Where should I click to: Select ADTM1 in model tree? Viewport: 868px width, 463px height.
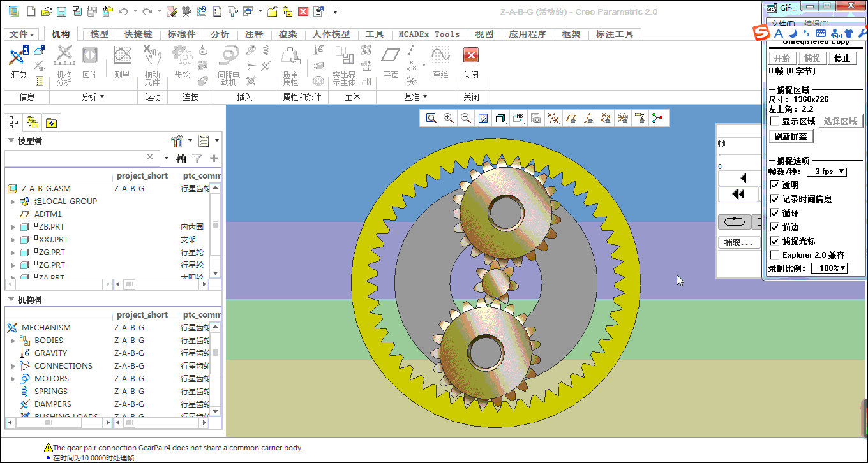[x=48, y=214]
